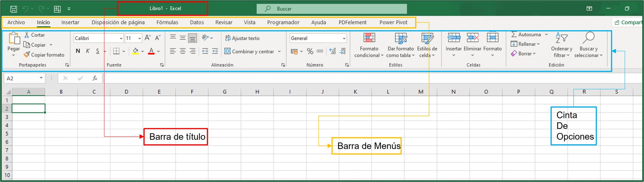
Task: Open Portapapeles dialog launcher
Action: point(67,65)
